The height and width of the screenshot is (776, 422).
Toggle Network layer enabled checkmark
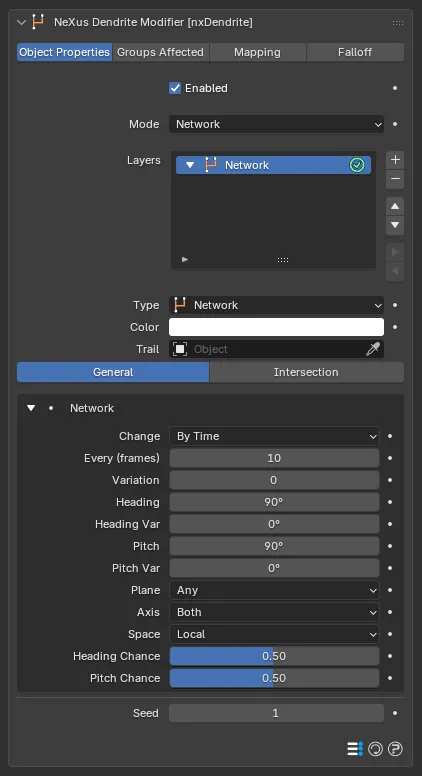point(357,165)
